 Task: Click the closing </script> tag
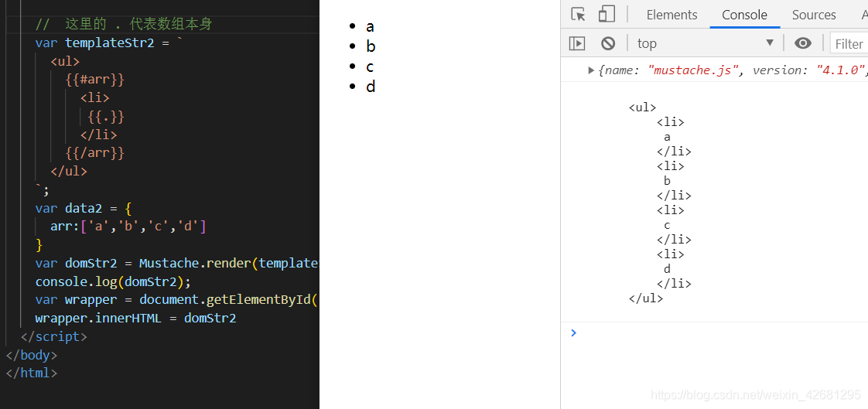click(53, 336)
